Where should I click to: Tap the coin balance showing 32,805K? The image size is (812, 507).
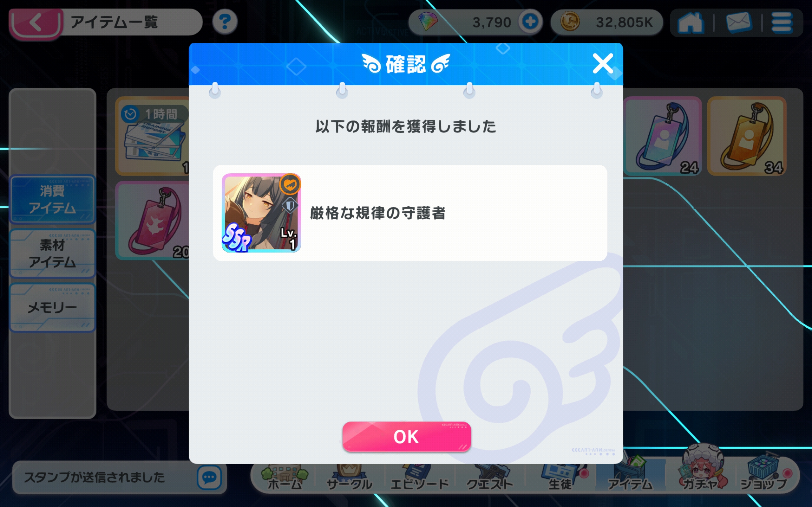point(607,22)
